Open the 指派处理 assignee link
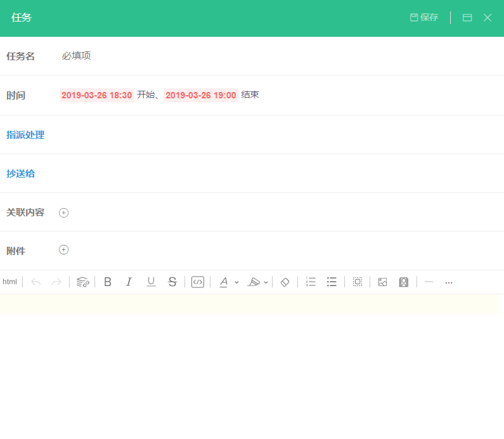Screen dimensions: 504x439 pyautogui.click(x=25, y=134)
